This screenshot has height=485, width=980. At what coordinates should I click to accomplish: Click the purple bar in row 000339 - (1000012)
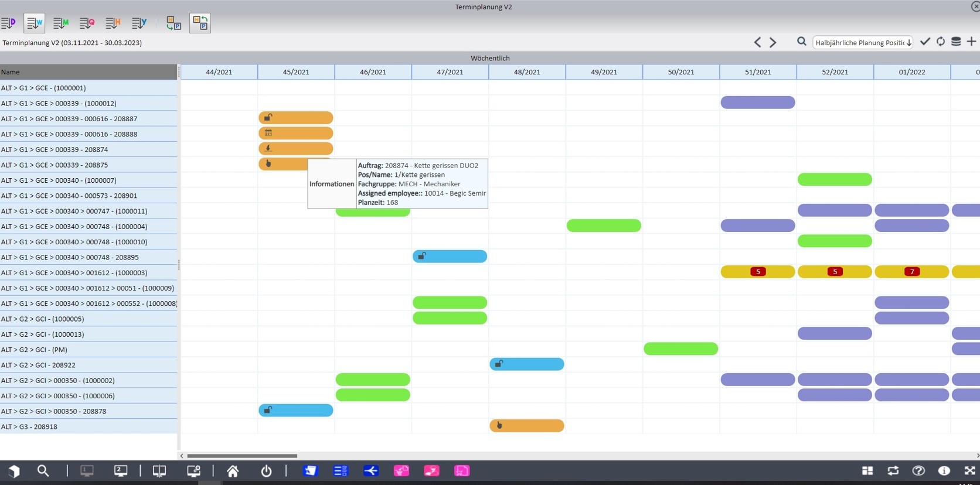[x=758, y=103]
